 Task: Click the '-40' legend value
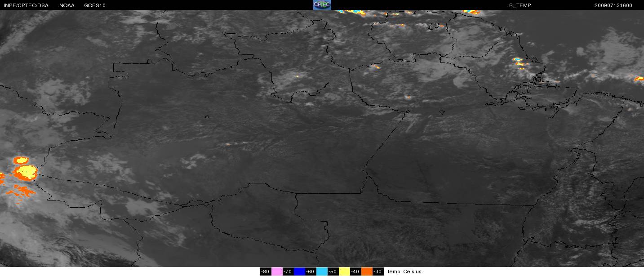(x=355, y=272)
